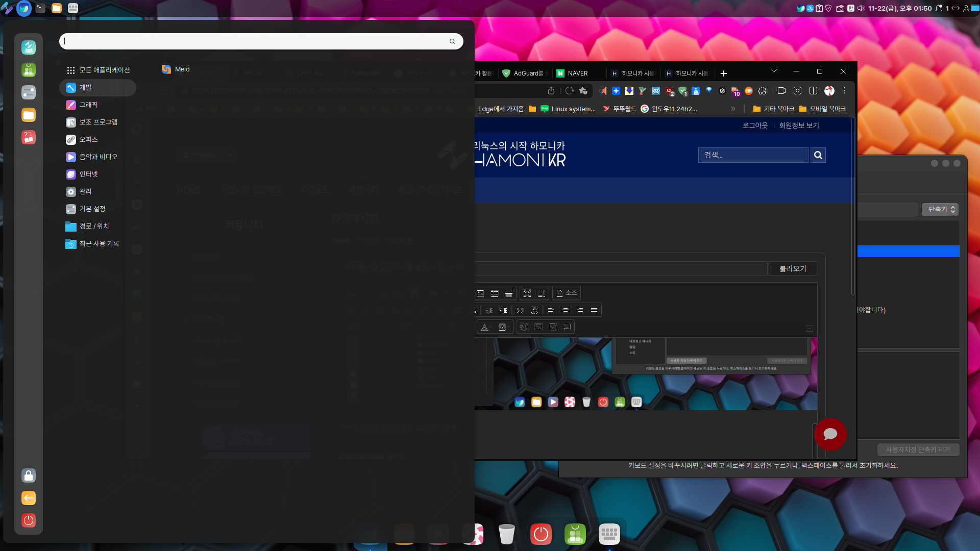
Task: Select the 기본 설정 category
Action: tap(98, 209)
